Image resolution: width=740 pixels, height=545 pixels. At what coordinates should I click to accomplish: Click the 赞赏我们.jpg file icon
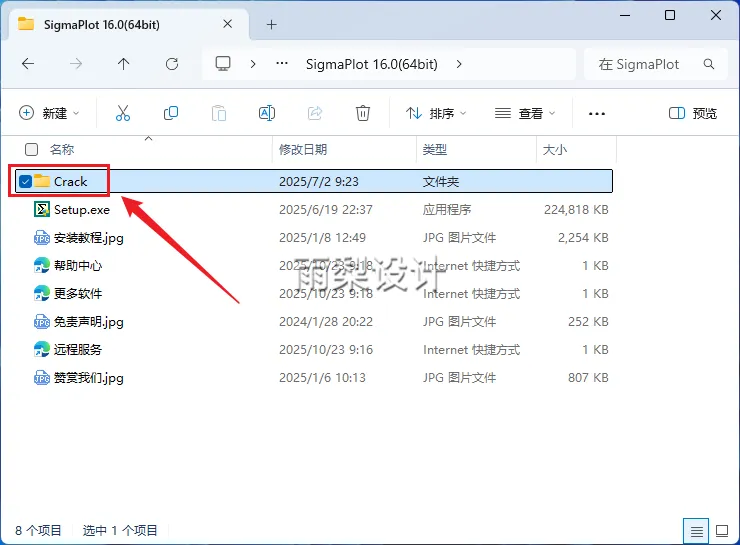(x=42, y=378)
